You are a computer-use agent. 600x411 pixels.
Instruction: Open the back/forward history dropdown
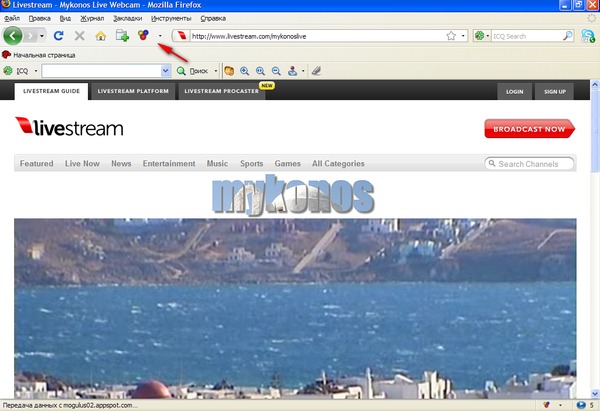pos(42,36)
